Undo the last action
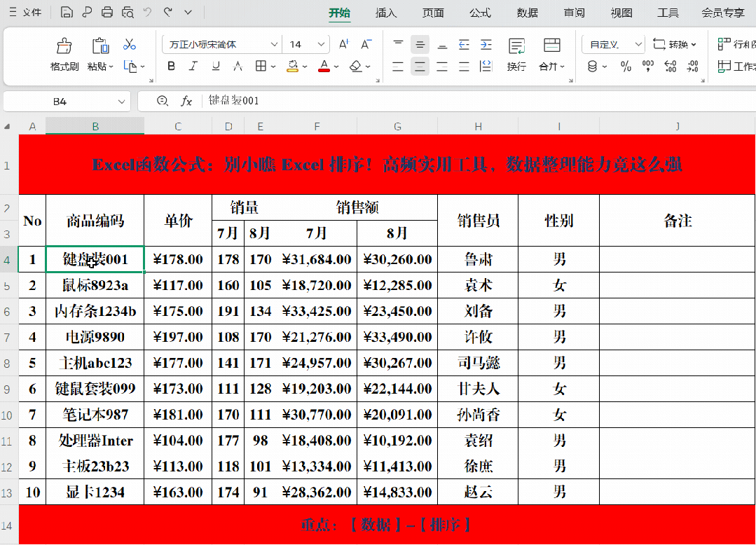The height and width of the screenshot is (545, 756). 148,12
